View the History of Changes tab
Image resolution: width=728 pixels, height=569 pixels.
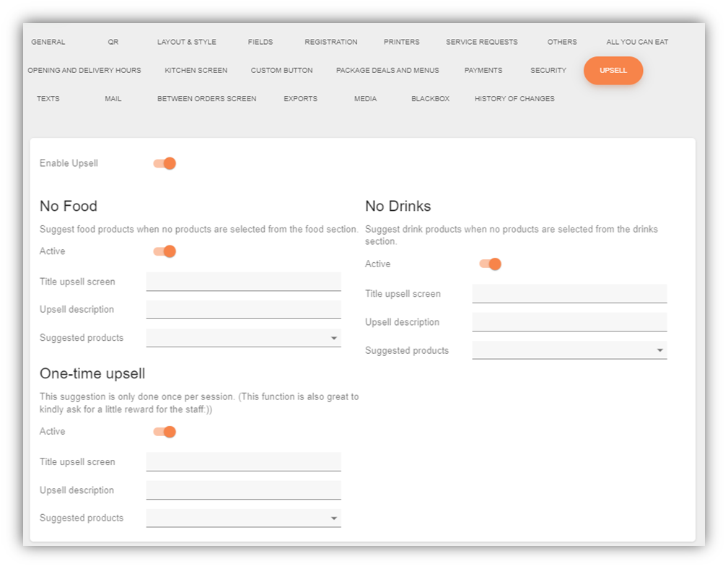pyautogui.click(x=514, y=98)
